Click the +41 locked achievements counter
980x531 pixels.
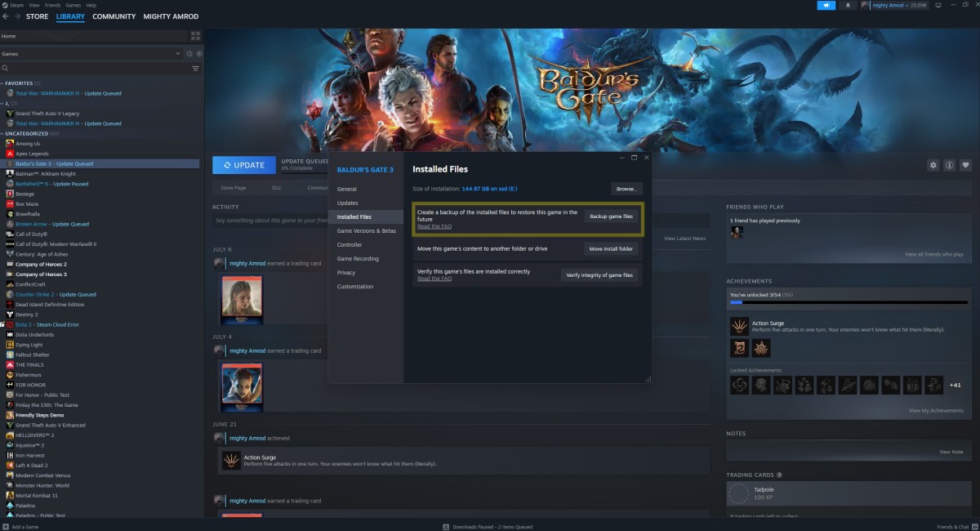(x=955, y=385)
